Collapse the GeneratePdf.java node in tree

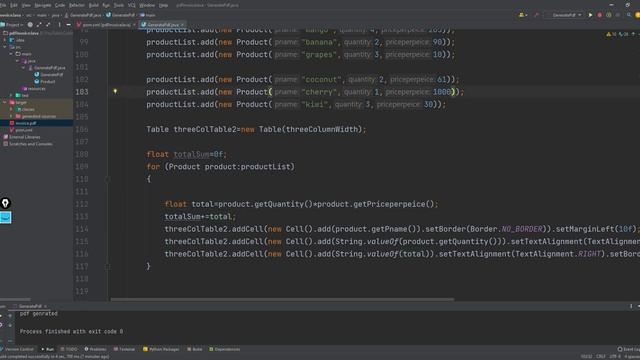23,68
